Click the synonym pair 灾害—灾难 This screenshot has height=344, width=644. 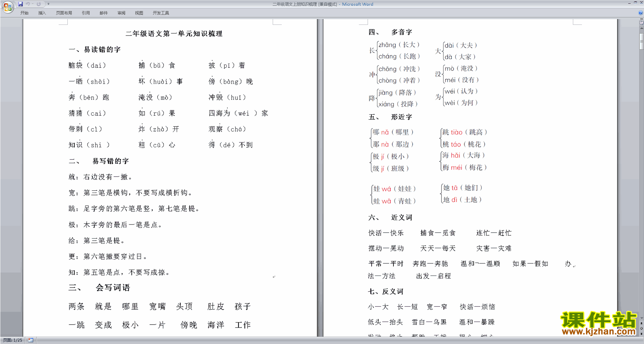click(494, 248)
